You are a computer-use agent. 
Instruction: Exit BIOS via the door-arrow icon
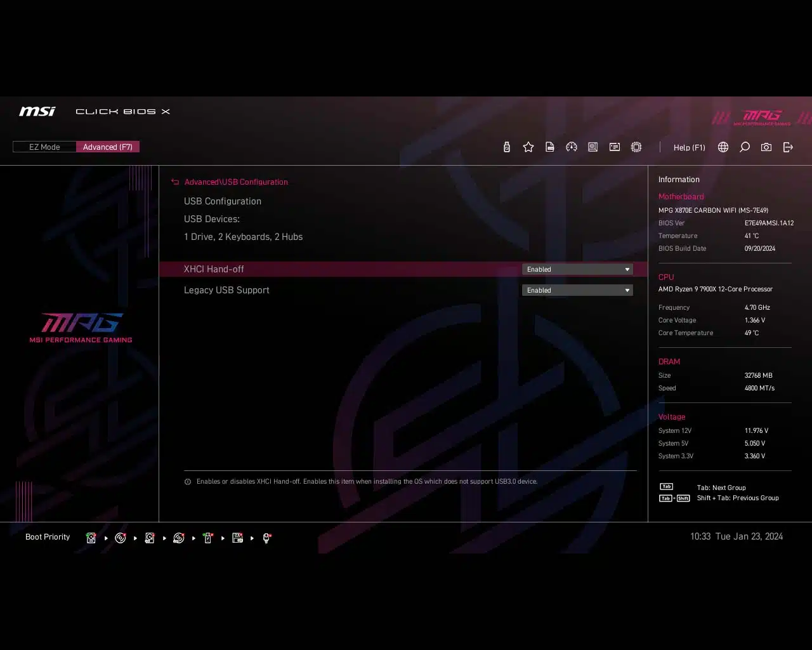coord(788,147)
